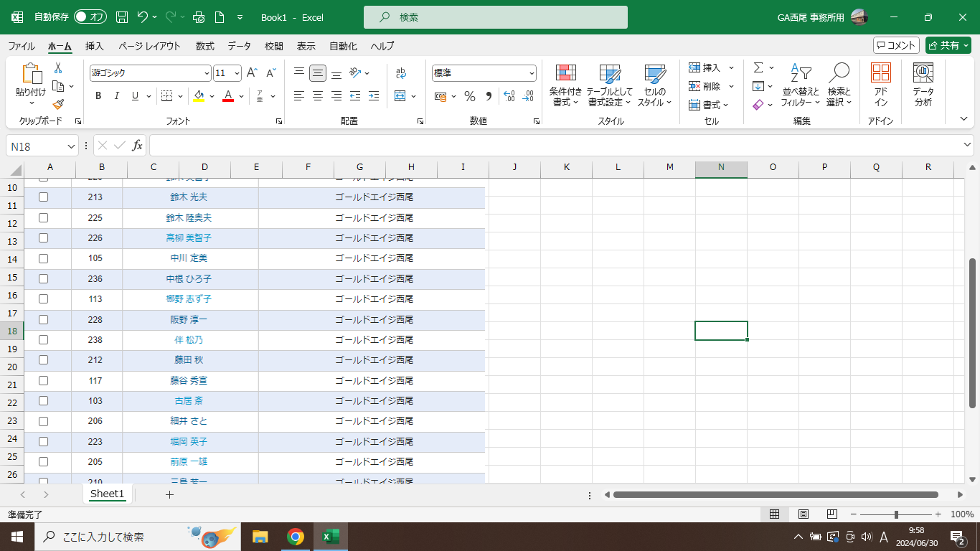Switch to the データ ribbon tab
The width and height of the screenshot is (980, 551).
tap(239, 46)
